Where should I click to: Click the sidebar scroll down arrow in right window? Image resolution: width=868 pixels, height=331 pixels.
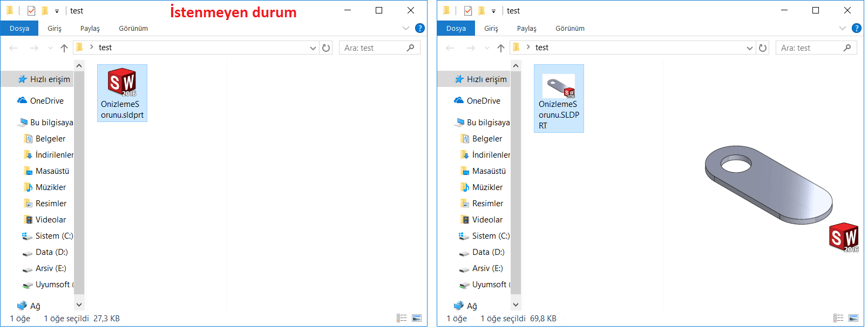click(x=516, y=305)
